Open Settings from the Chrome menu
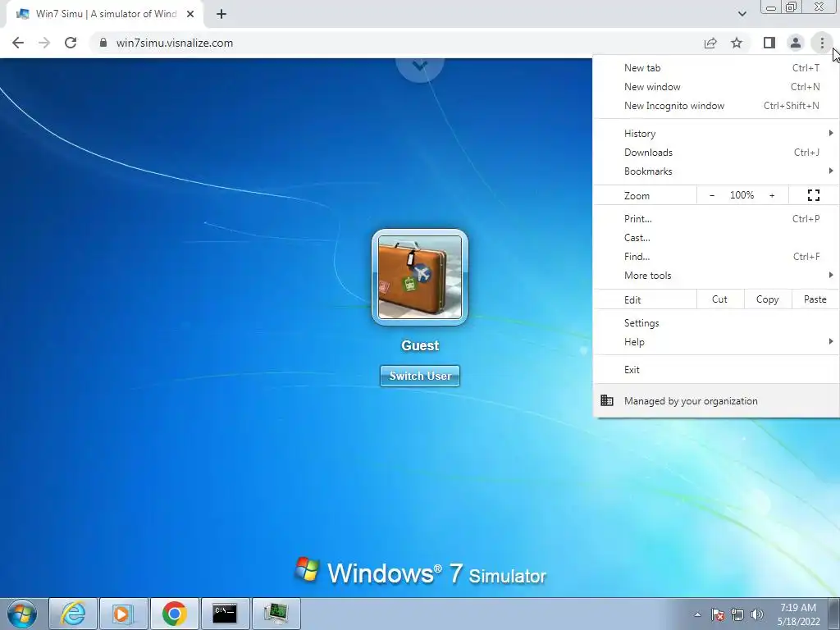The height and width of the screenshot is (630, 840). 716,323
